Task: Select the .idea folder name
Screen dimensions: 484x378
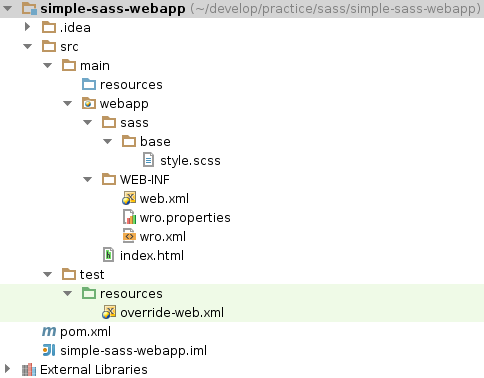Action: click(x=75, y=27)
